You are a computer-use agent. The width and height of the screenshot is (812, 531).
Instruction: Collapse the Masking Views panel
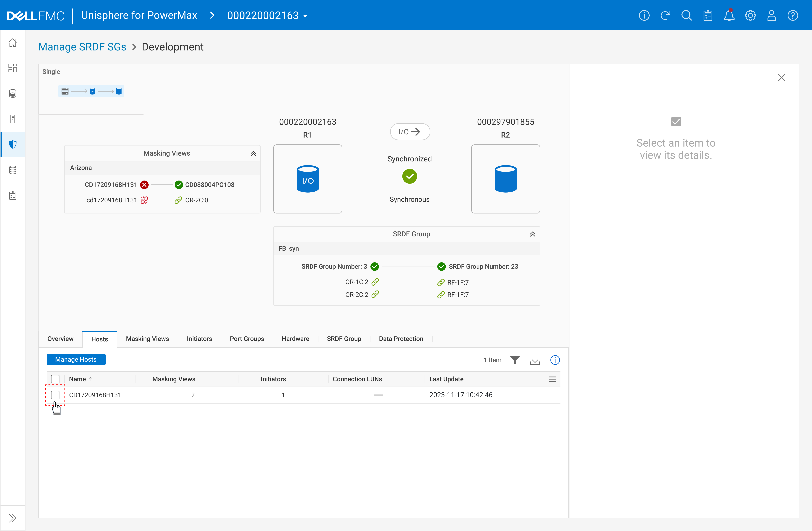tap(253, 154)
